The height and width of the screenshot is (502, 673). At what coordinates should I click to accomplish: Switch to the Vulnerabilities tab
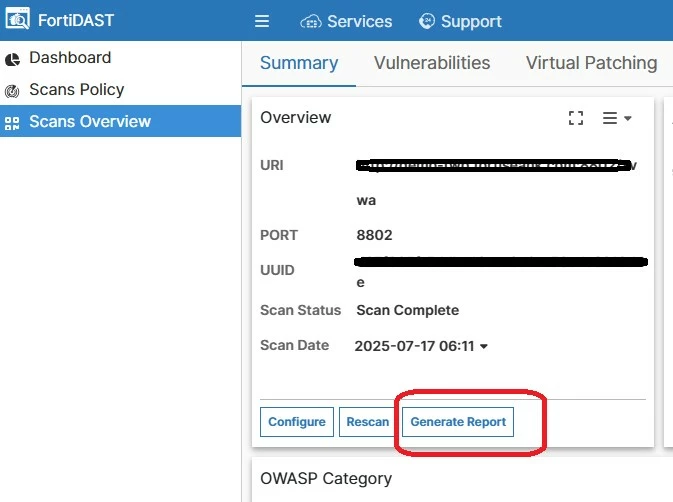432,63
